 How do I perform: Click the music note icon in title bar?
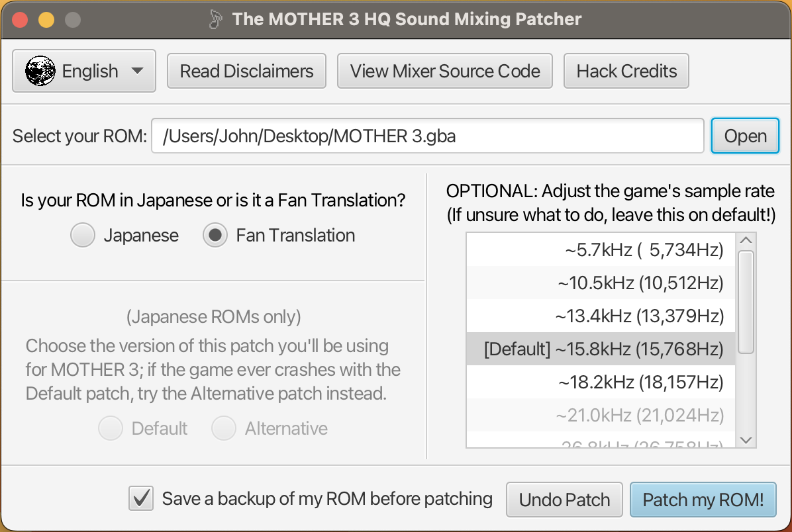216,19
